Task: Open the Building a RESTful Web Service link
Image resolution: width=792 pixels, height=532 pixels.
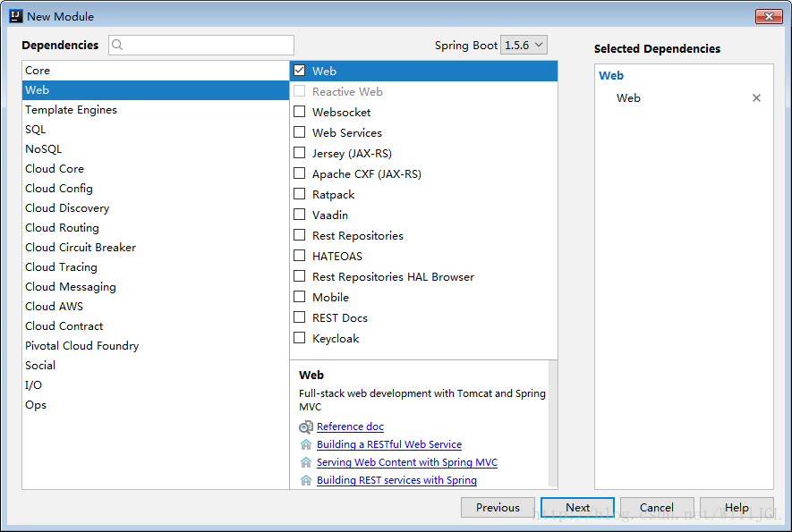Action: point(389,444)
